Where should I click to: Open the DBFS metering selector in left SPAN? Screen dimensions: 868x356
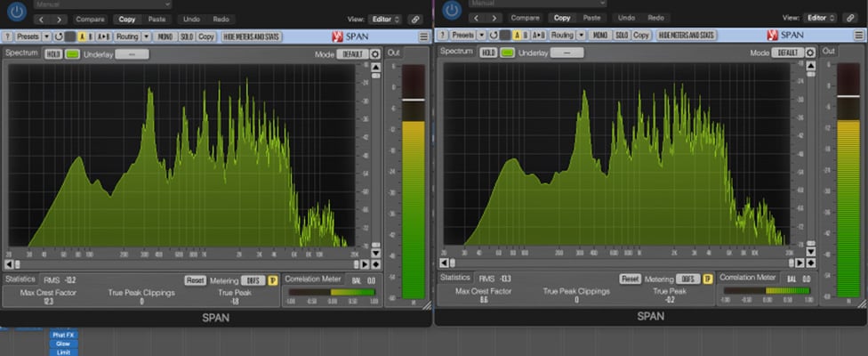tap(253, 280)
